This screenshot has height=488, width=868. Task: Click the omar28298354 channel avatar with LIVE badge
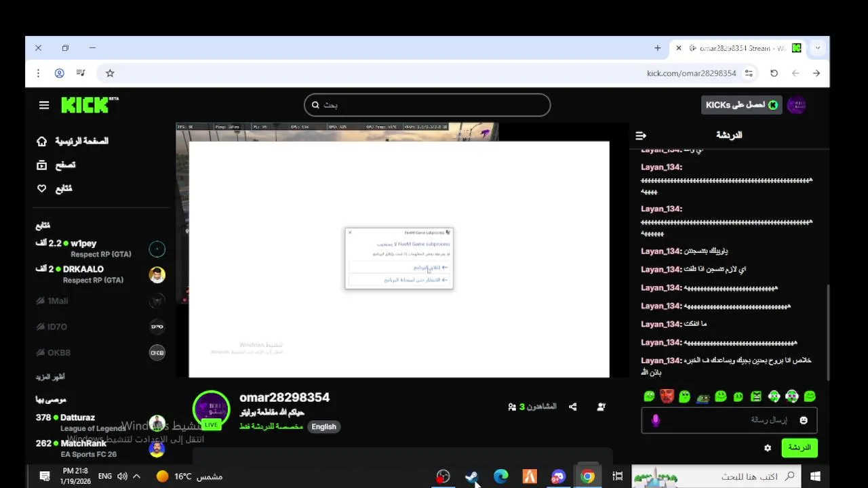[212, 410]
